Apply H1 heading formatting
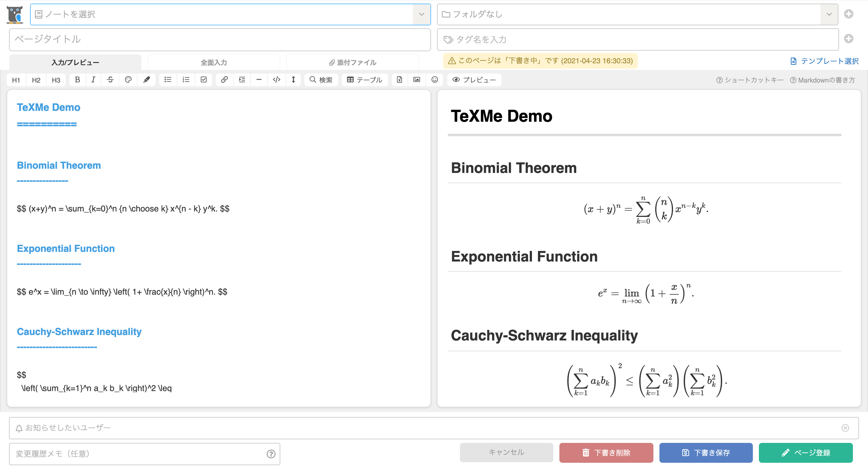The width and height of the screenshot is (868, 470). point(16,80)
